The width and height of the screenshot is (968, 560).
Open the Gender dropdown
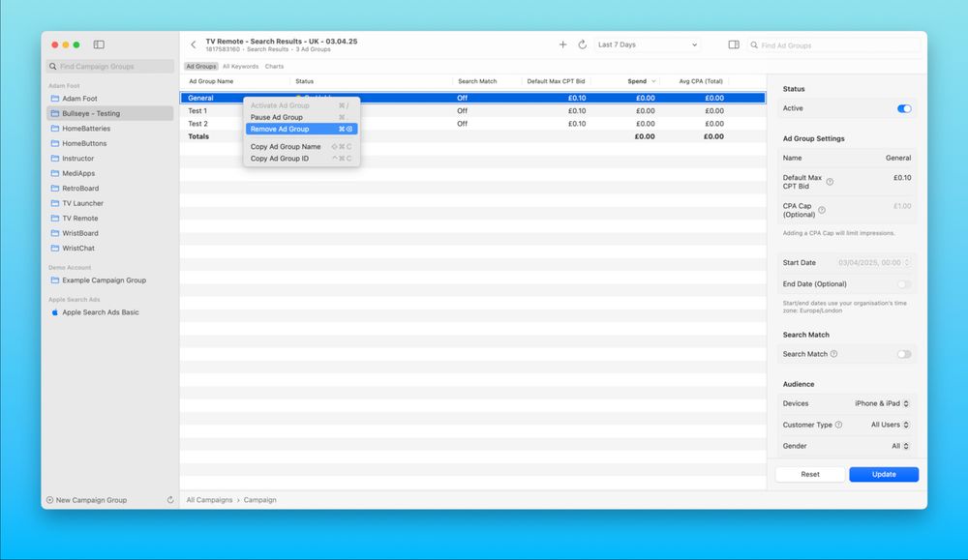pos(900,446)
